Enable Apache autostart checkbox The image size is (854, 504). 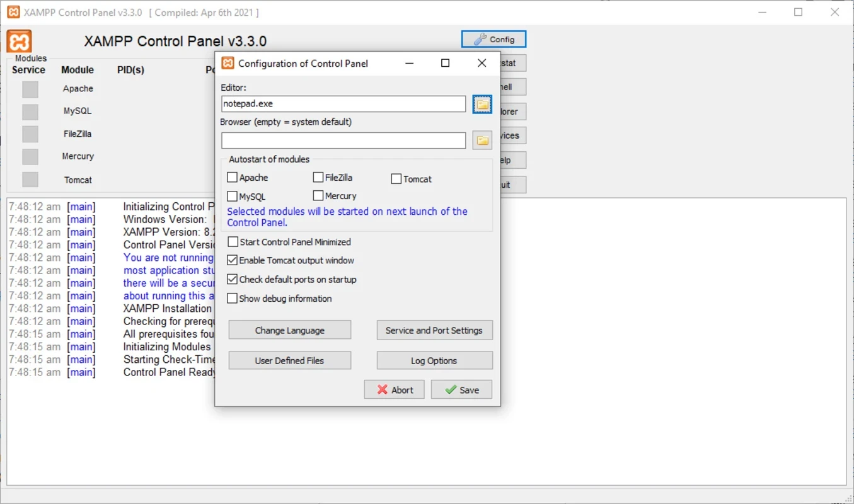233,178
